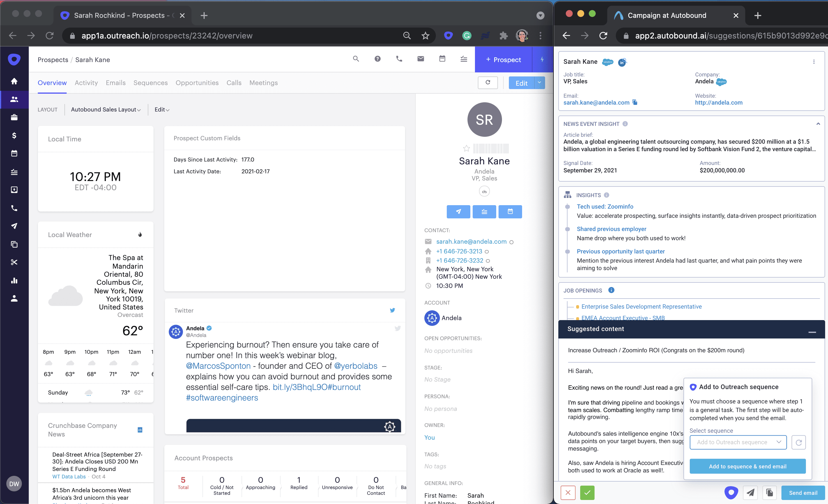Image resolution: width=828 pixels, height=504 pixels.
Task: Open the Select sequence dropdown
Action: coord(738,442)
